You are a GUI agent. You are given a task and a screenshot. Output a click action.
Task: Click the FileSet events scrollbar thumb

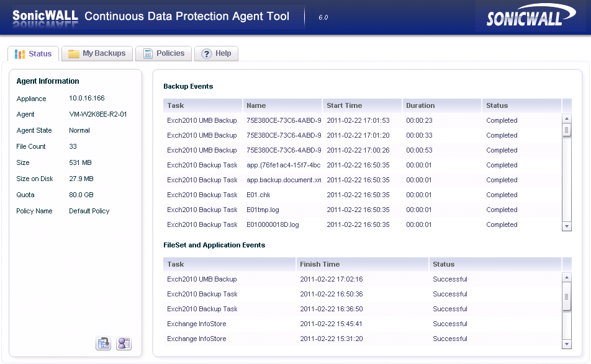567,296
